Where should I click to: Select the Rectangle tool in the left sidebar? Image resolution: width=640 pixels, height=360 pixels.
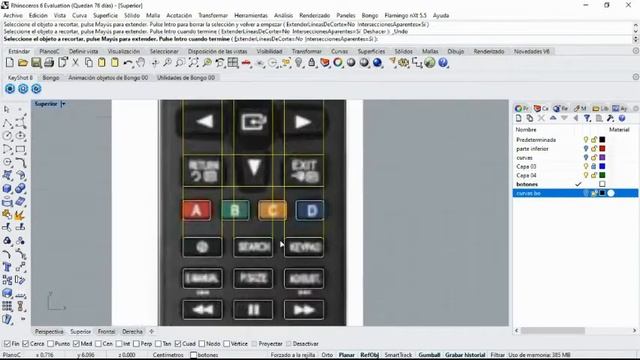pyautogui.click(x=20, y=149)
